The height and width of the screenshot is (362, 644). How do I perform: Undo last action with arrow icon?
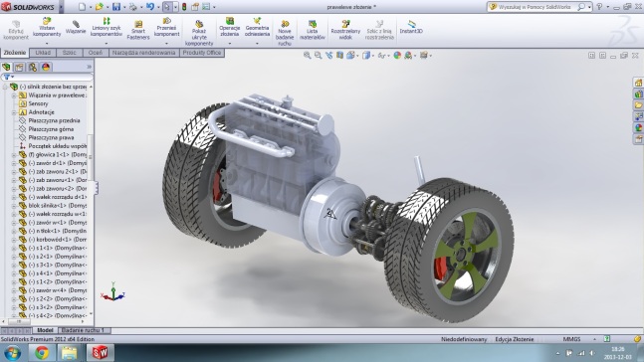(150, 7)
